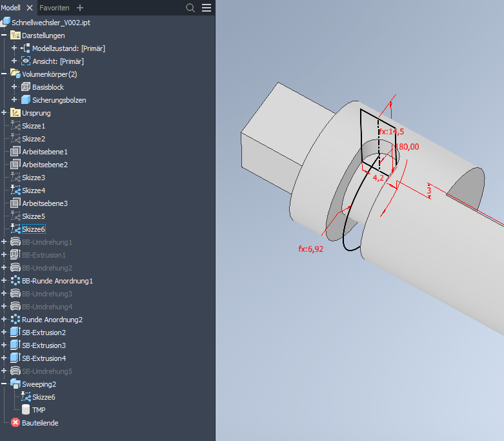
Task: Click the TMP surface body icon
Action: [x=26, y=410]
